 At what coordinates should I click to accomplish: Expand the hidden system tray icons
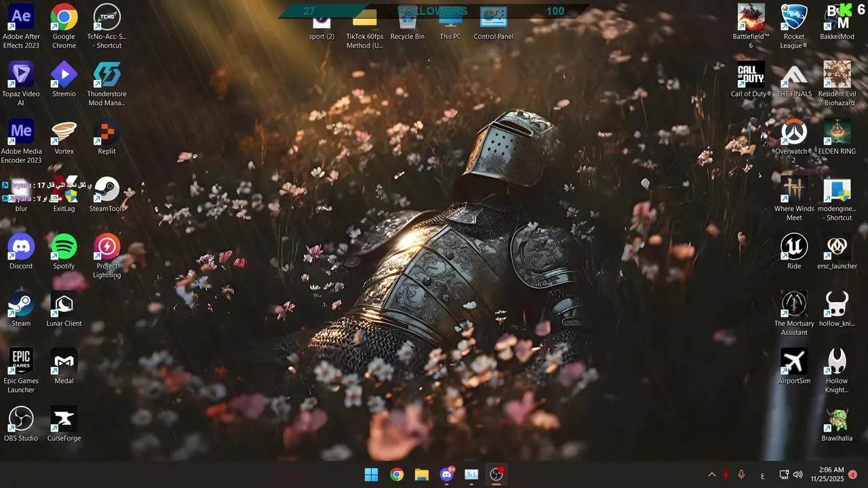tap(711, 475)
